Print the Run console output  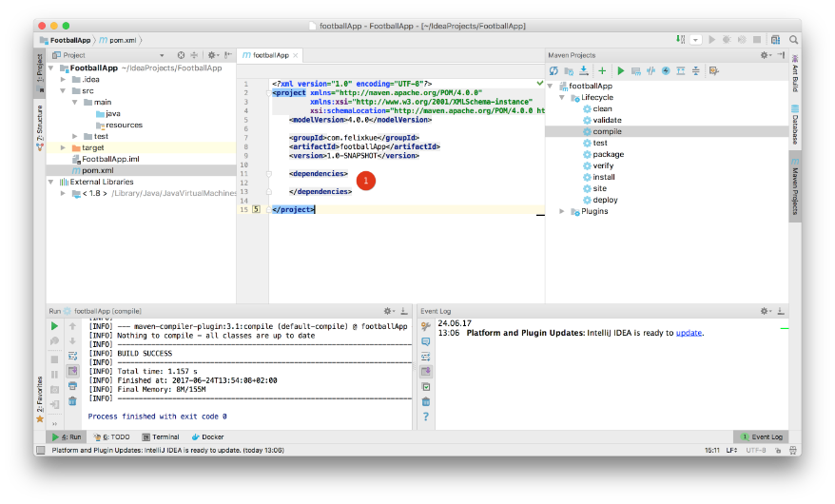pos(72,385)
